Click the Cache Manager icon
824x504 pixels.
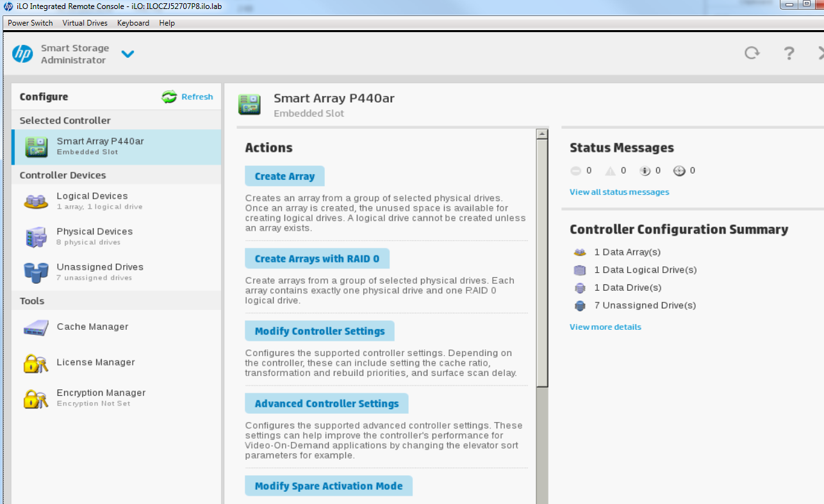36,328
